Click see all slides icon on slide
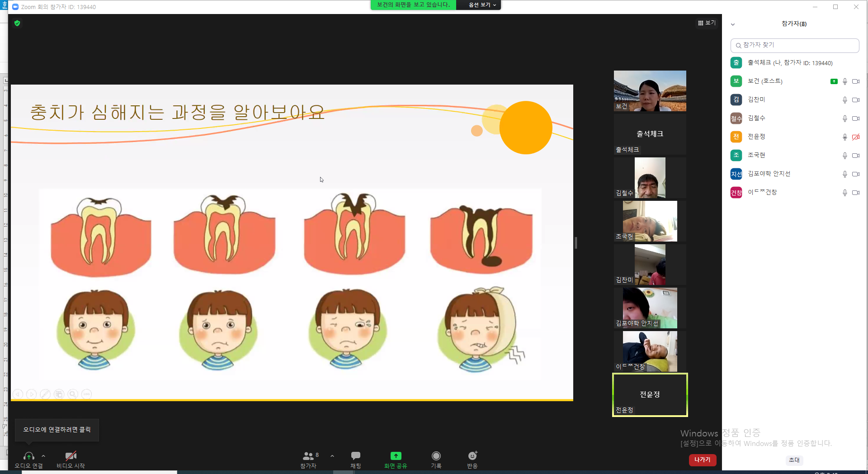This screenshot has height=474, width=868. 59,394
